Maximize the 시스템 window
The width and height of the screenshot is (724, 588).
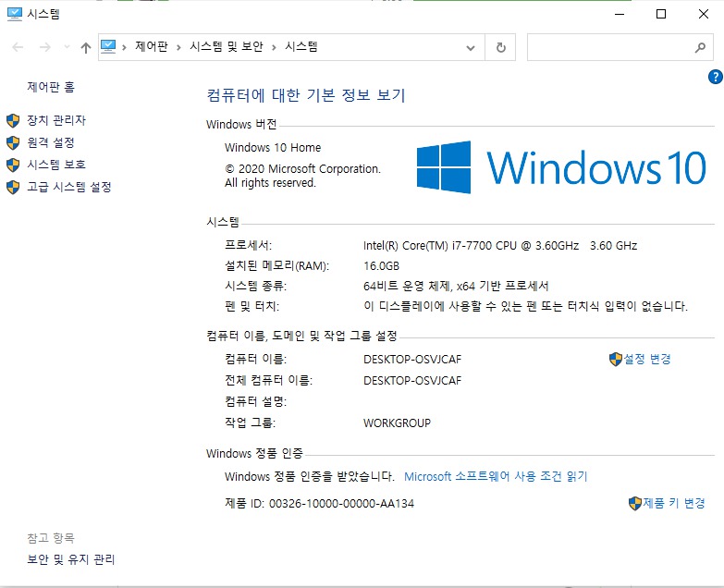tap(661, 14)
